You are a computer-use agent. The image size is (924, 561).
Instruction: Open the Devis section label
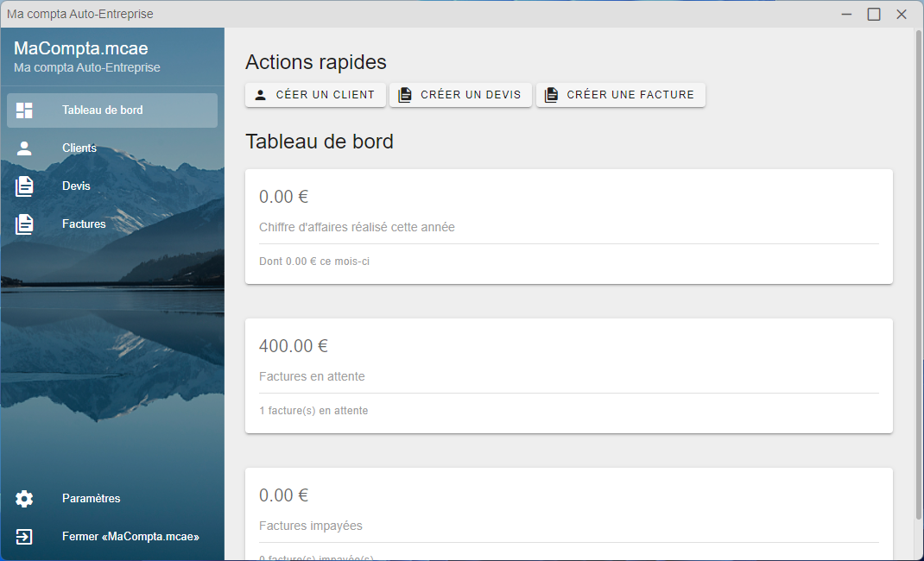[76, 186]
